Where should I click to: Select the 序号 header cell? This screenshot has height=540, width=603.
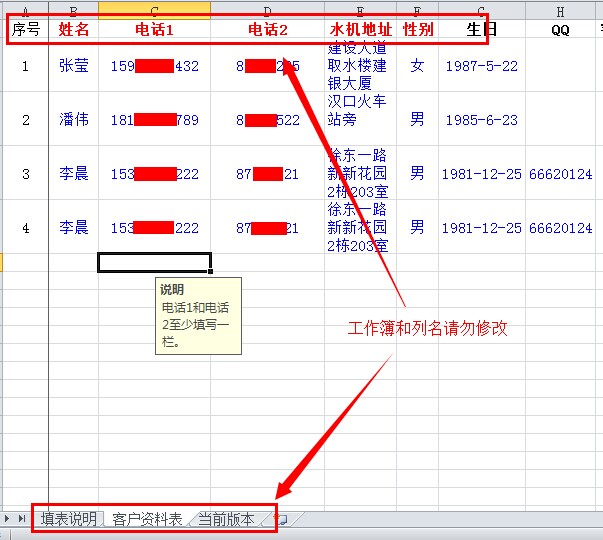[x=25, y=30]
